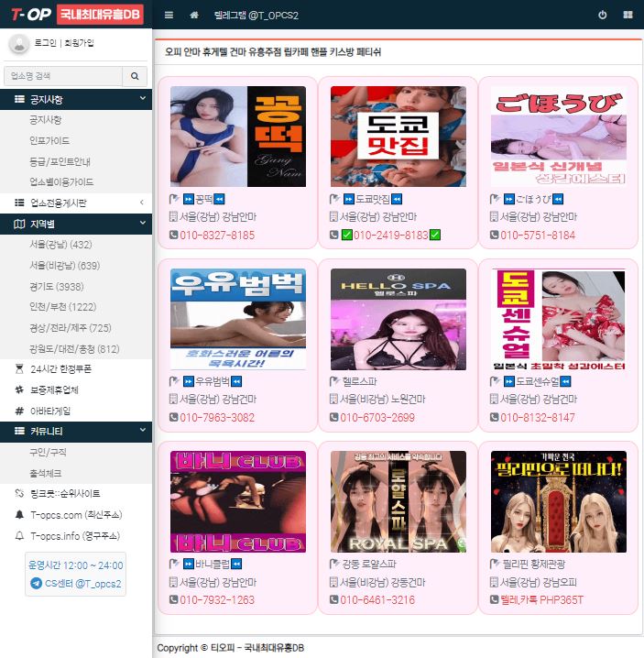Image resolution: width=644 pixels, height=658 pixels.
Task: Click the building icon beside 서울(강남) 강남오피
Action: click(x=494, y=582)
